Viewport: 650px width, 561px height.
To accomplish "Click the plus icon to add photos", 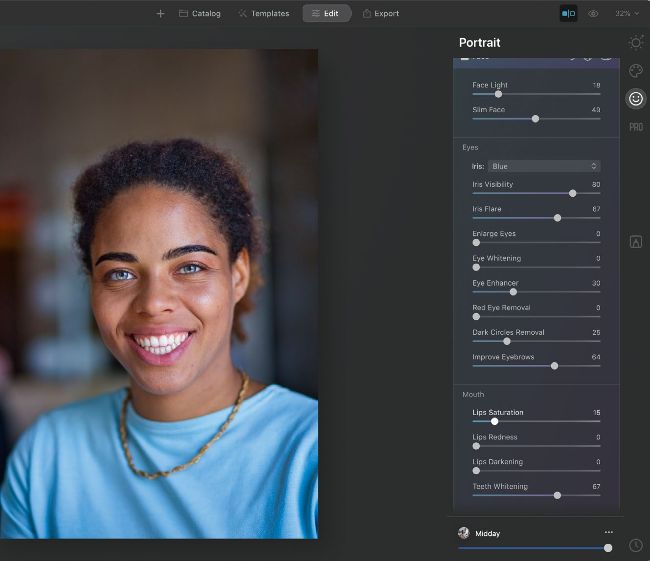I will tap(160, 14).
